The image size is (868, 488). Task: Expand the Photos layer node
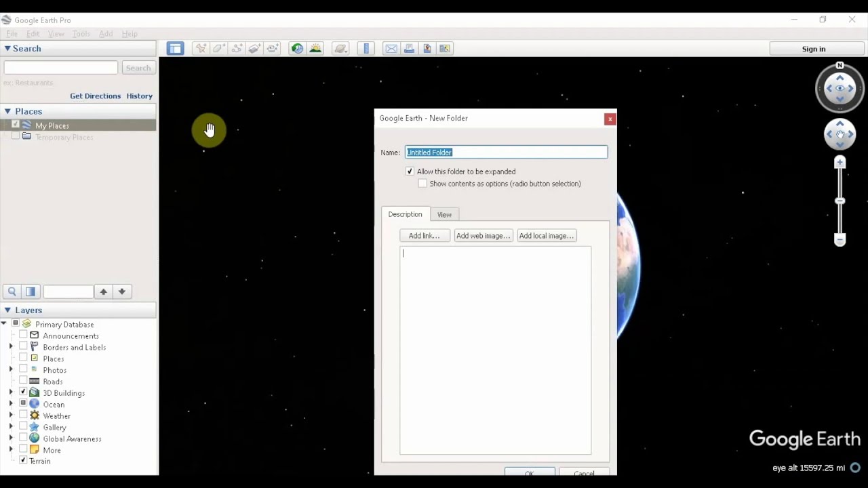11,370
